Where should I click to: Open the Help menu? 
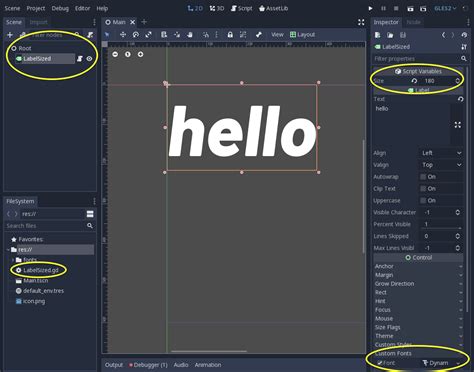coord(102,8)
